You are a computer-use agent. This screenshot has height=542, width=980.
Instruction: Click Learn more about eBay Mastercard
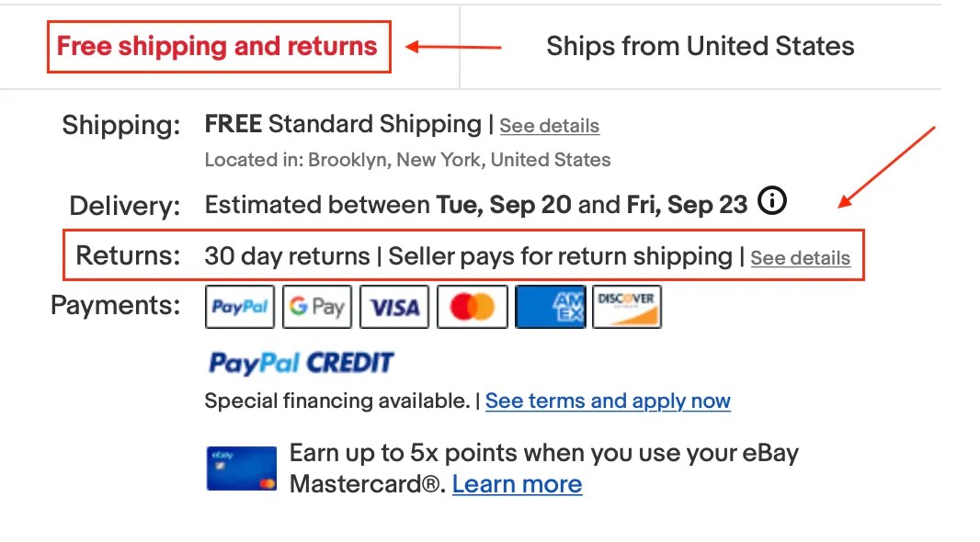[517, 484]
